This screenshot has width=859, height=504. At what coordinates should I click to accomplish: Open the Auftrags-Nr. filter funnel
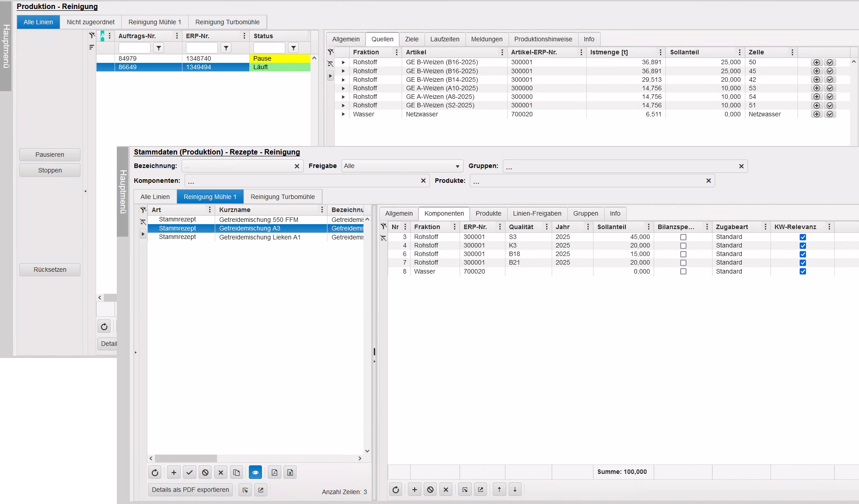[159, 48]
